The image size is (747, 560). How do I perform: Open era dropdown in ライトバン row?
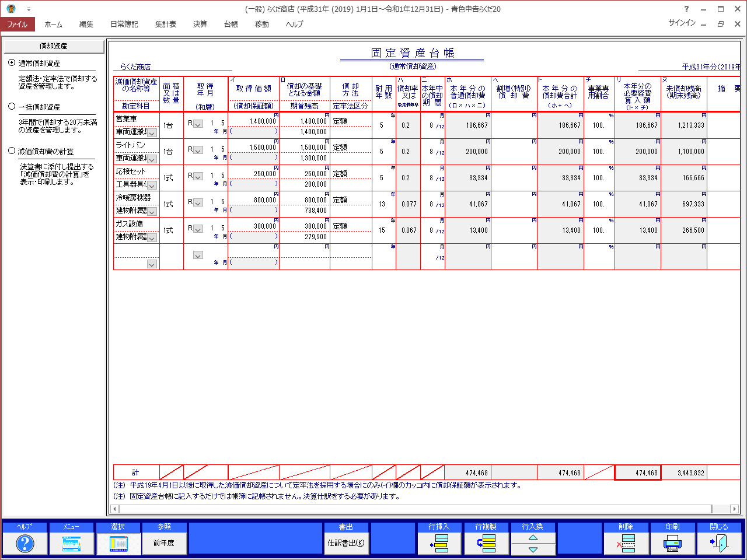pos(198,150)
